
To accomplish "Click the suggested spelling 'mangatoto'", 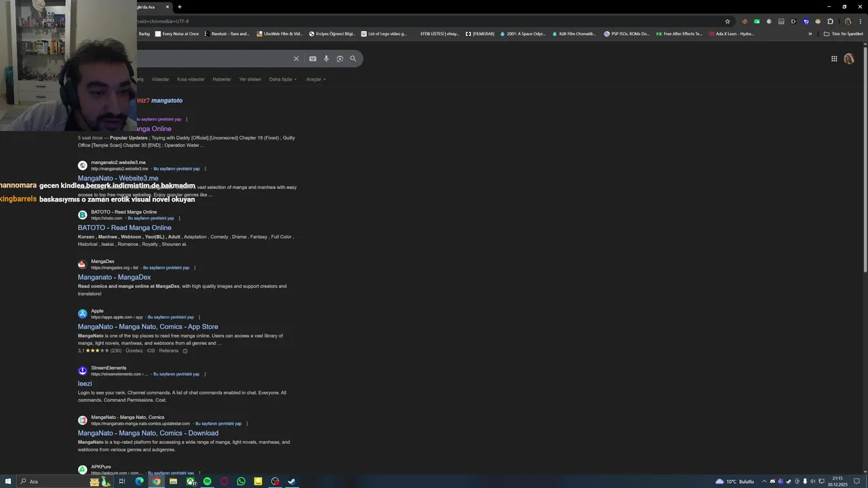I will tap(167, 100).
